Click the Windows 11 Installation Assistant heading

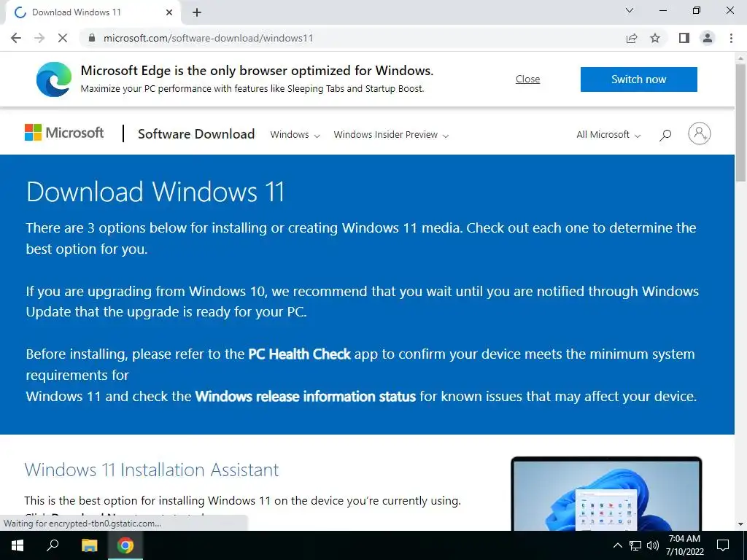coord(152,470)
